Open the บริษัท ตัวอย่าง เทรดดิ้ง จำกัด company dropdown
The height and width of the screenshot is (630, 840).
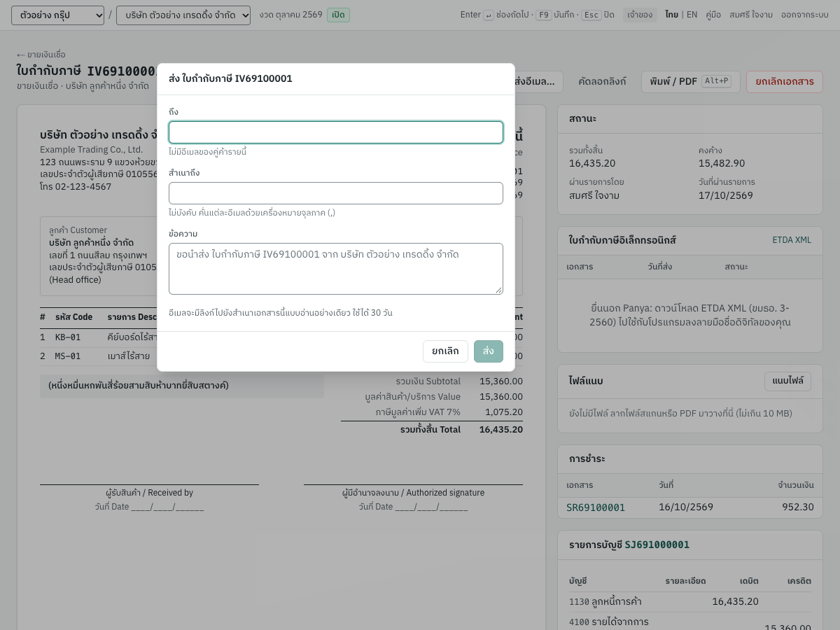tap(183, 15)
